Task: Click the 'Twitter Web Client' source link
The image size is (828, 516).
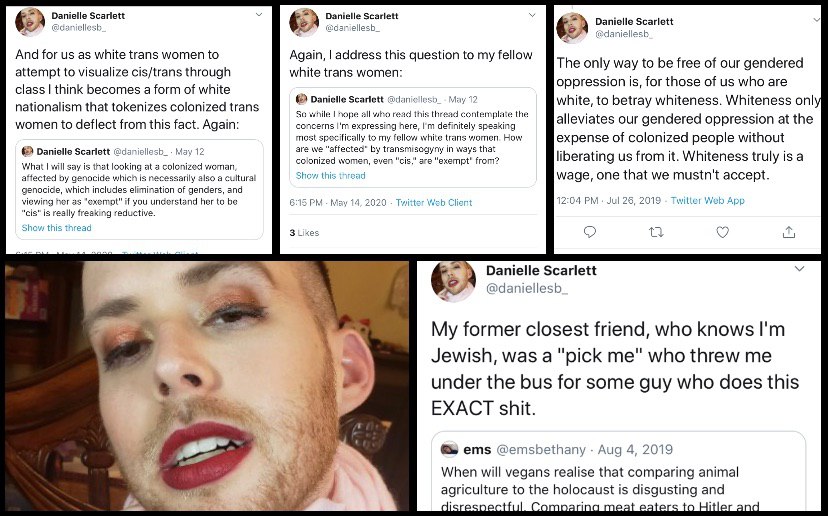Action: point(434,202)
